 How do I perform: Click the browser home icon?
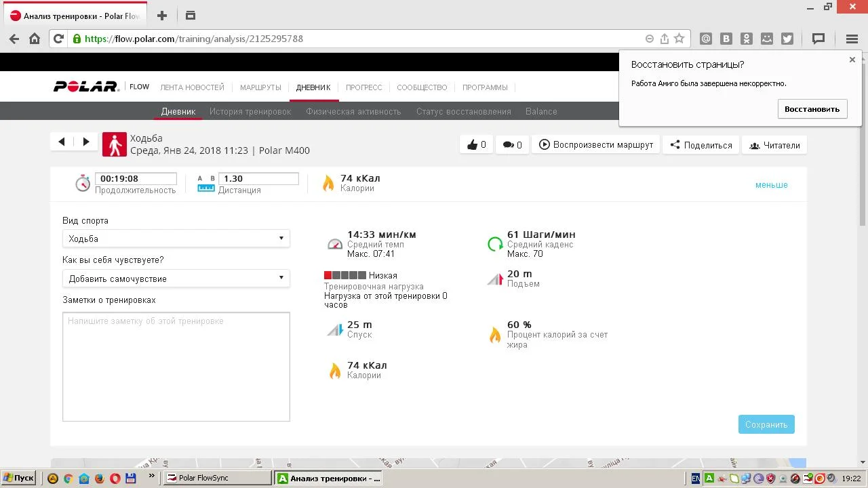pyautogui.click(x=35, y=39)
